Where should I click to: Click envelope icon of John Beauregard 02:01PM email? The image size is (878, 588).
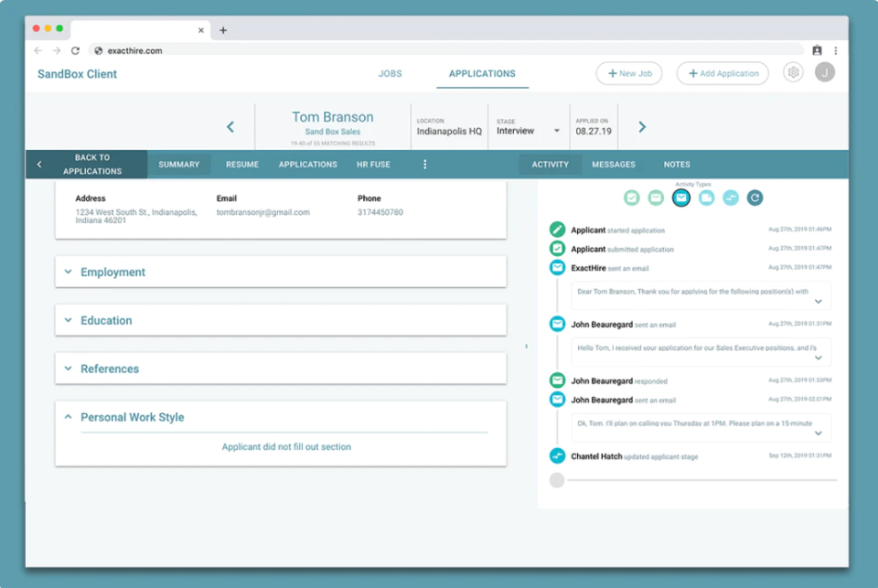click(557, 400)
